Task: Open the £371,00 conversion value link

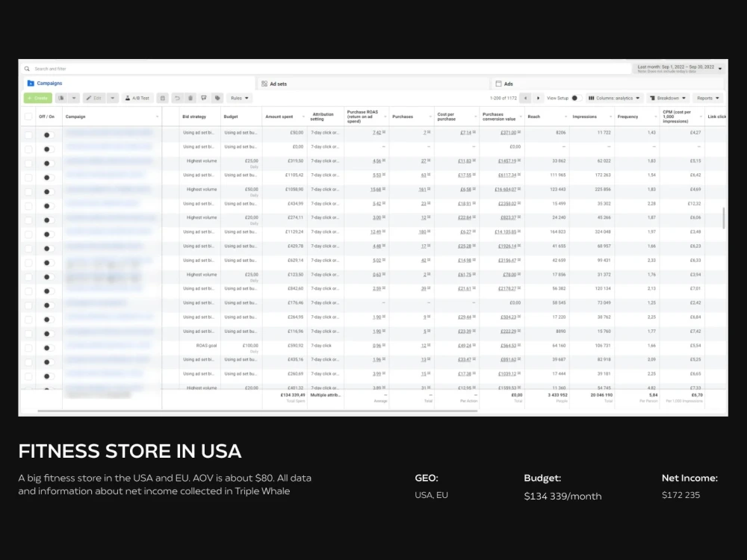Action: tap(508, 132)
